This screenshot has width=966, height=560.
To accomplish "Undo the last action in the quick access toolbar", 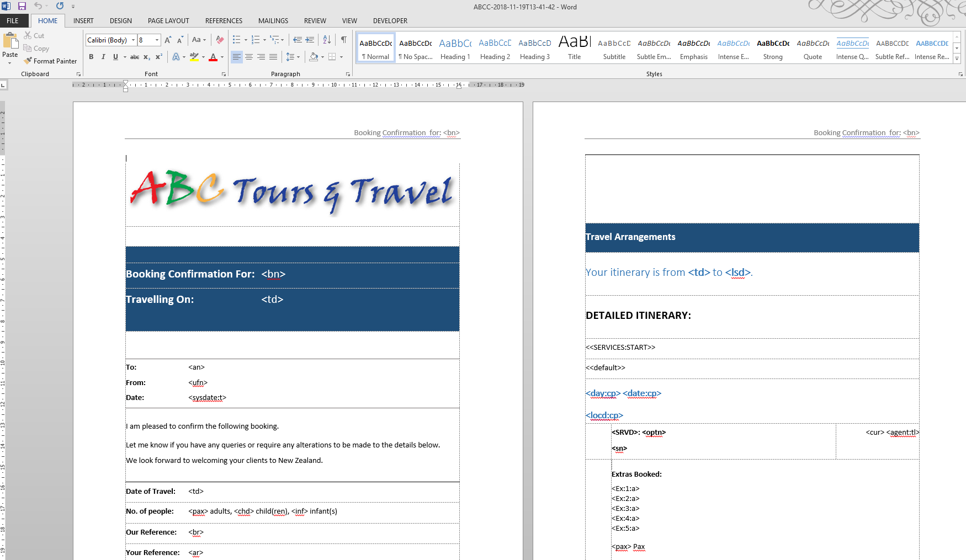I will coord(38,6).
